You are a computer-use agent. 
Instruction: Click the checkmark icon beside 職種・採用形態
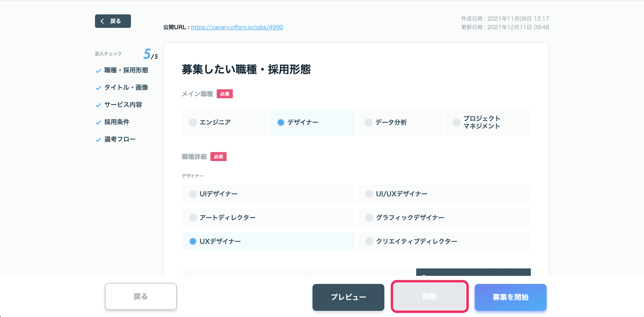(x=99, y=71)
